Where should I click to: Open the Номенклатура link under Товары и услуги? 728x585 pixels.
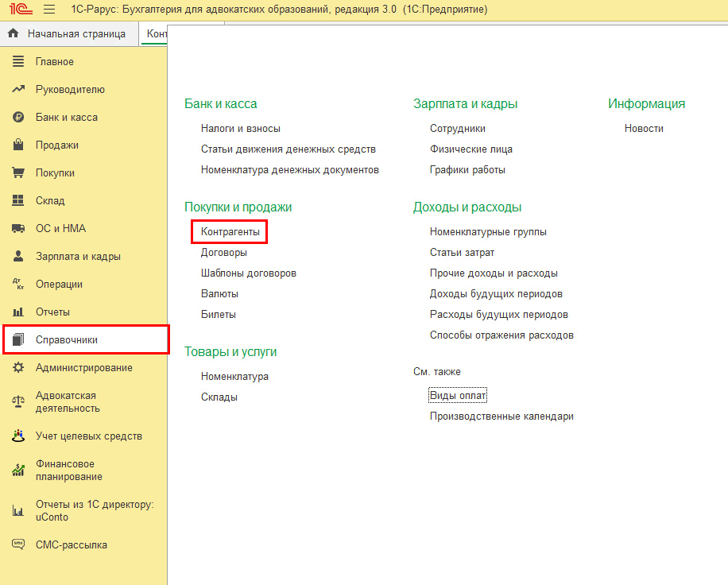point(234,377)
